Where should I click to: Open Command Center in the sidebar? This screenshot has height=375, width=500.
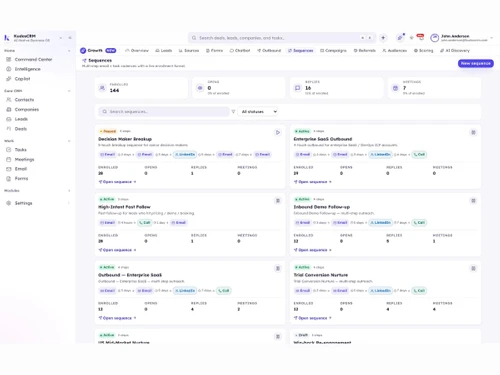click(33, 59)
